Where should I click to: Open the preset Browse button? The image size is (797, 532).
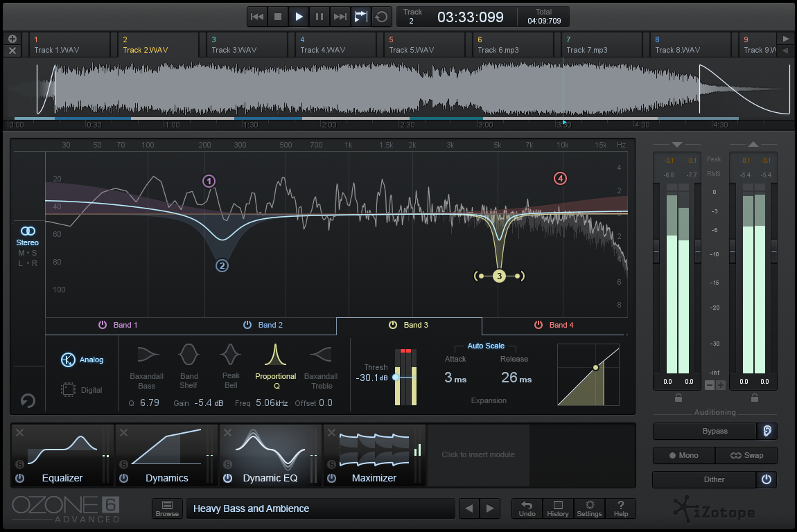(167, 508)
